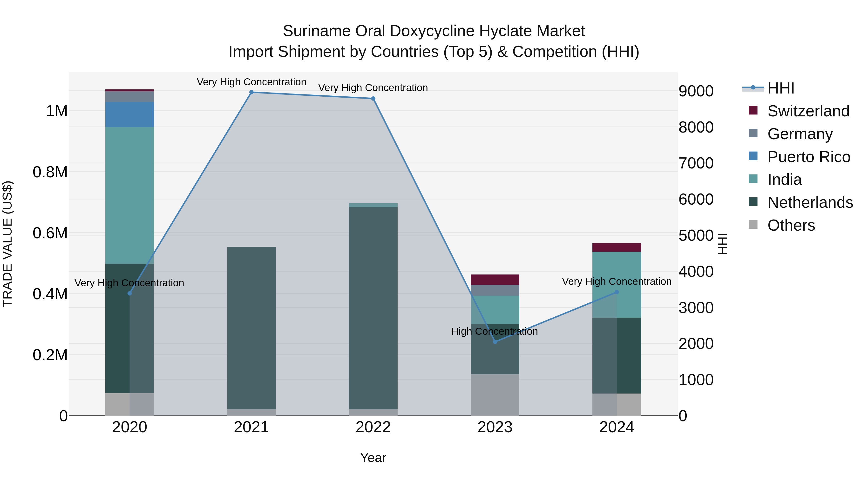Screen dimensions: 868x488
Task: Click the 2022 India bar segment
Action: point(373,205)
